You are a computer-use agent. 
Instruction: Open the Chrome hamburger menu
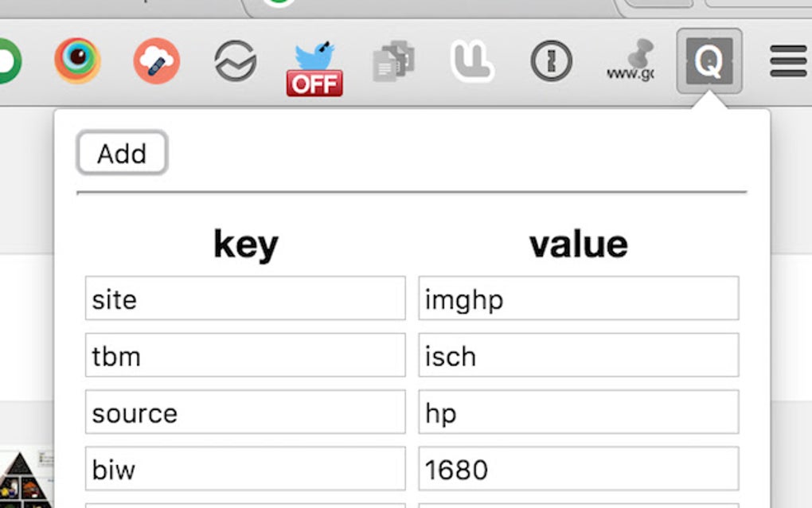[788, 61]
